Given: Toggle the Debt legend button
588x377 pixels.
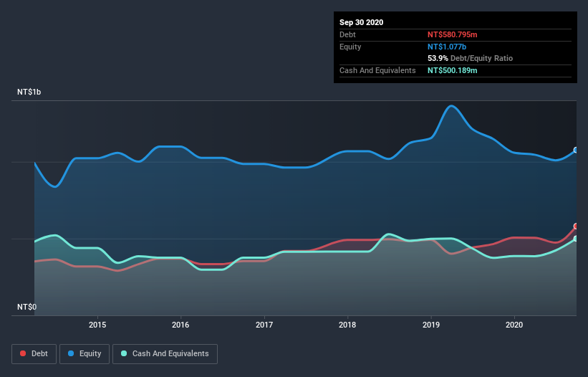Looking at the screenshot, I should [34, 354].
